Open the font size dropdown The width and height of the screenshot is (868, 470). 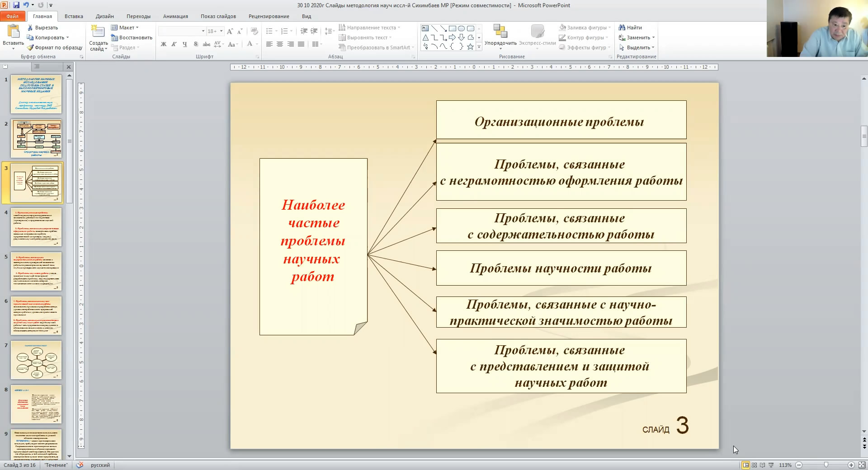click(221, 31)
